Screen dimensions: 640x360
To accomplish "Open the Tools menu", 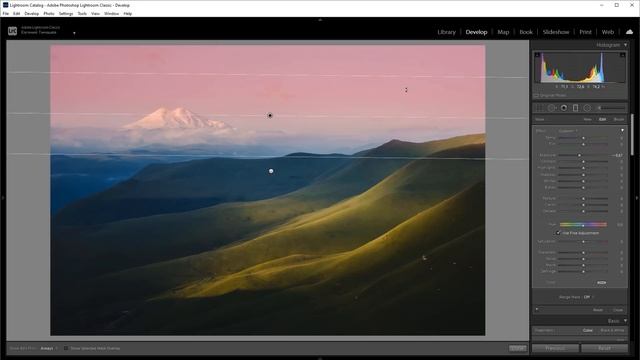I will coord(82,13).
